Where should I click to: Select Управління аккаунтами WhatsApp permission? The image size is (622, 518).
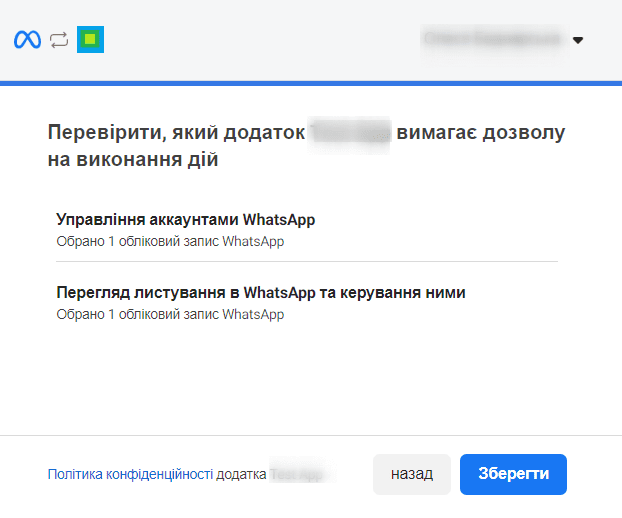186,219
